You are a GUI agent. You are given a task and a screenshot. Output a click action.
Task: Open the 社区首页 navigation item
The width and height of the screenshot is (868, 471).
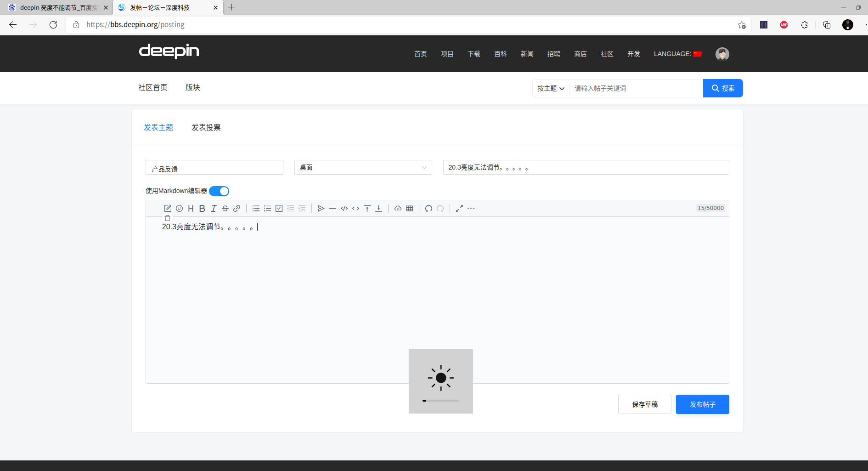153,87
